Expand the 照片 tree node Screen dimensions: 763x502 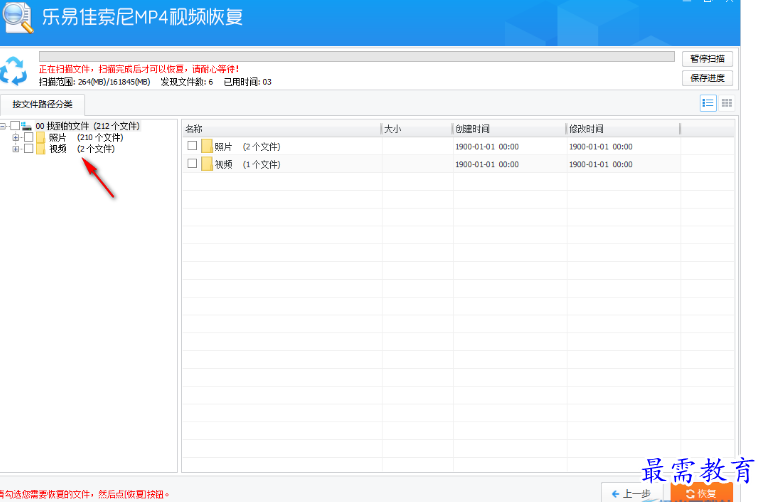[x=16, y=138]
